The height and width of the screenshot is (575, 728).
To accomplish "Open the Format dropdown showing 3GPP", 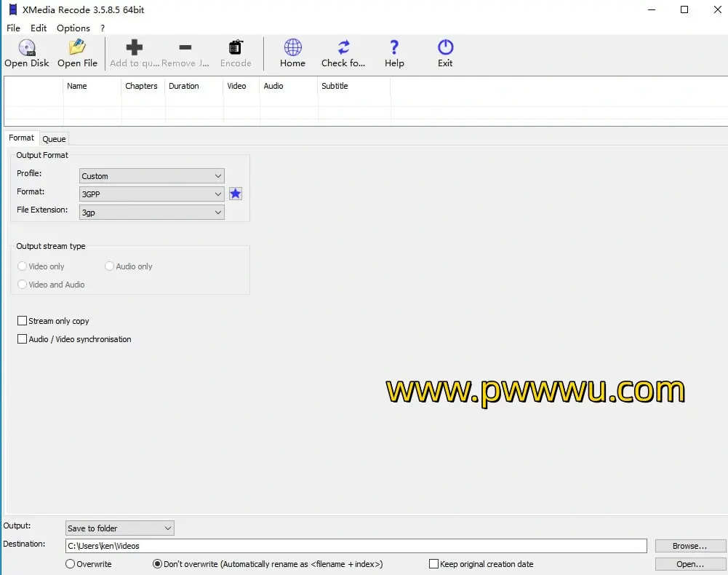I will (x=151, y=194).
